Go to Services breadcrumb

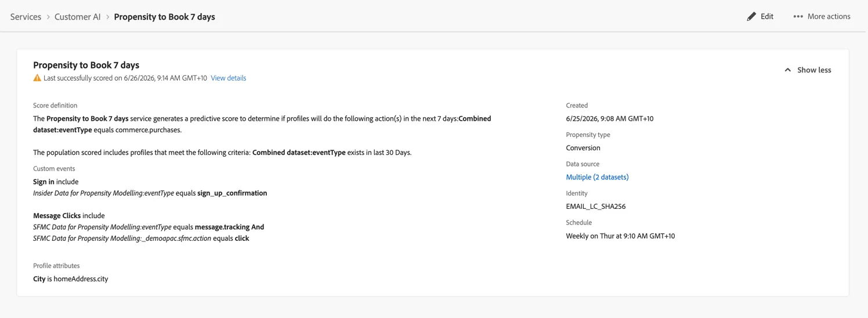pos(26,17)
